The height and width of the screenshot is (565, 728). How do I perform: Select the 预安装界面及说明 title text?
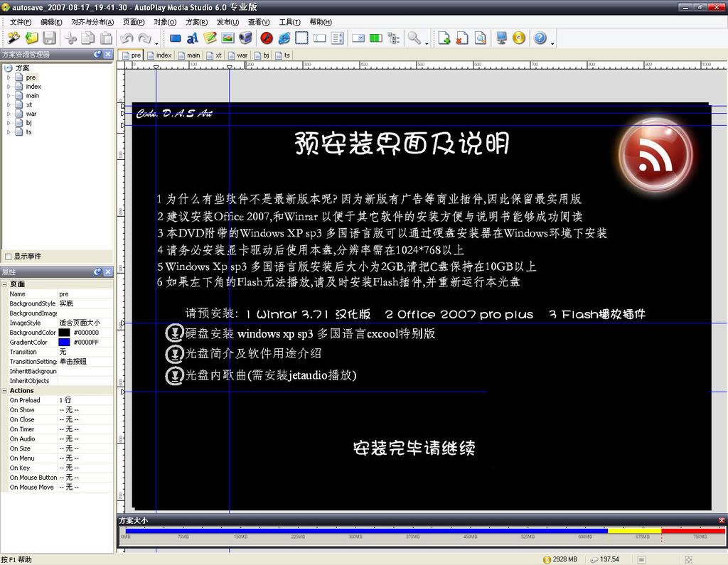(402, 143)
